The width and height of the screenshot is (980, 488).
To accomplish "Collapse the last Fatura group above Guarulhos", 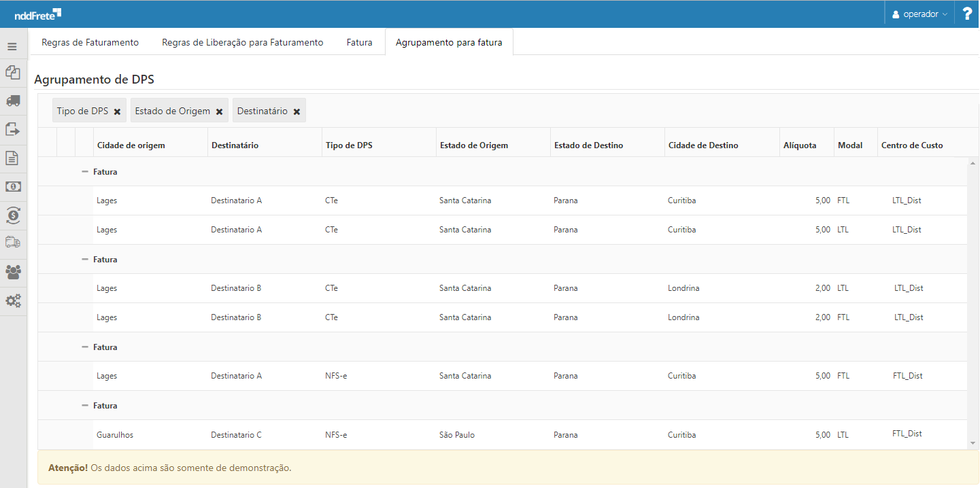I will click(85, 406).
